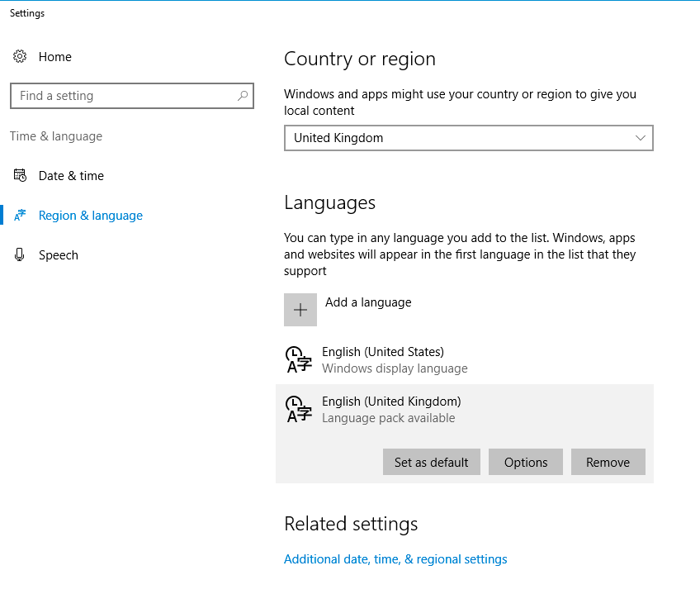Open Speech settings page
The image size is (700, 594).
coord(59,255)
